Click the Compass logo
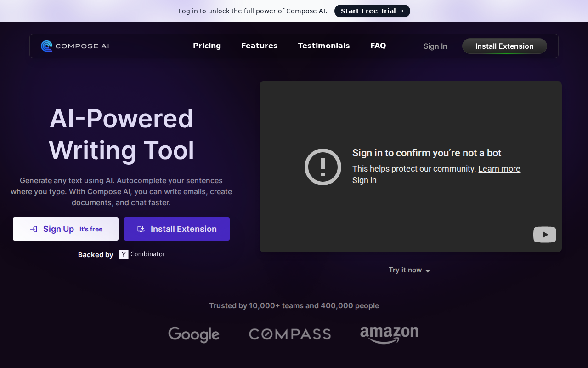 (x=289, y=334)
